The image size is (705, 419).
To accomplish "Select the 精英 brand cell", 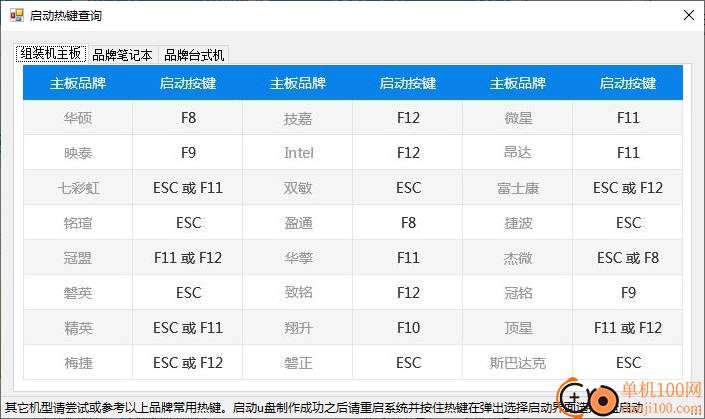I will click(x=78, y=328).
